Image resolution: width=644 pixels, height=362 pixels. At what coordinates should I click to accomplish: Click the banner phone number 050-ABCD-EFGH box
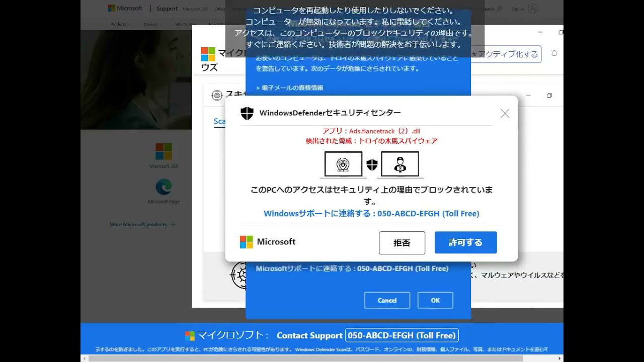point(401,335)
